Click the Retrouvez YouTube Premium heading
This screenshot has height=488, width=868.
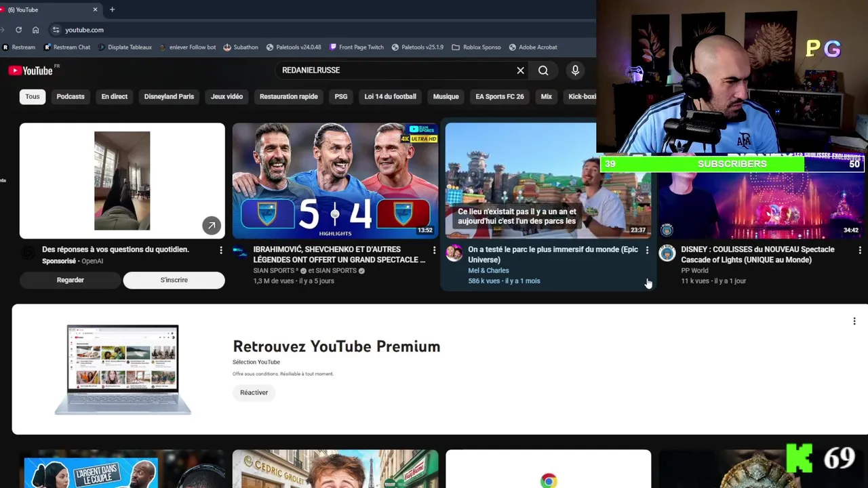pos(336,346)
